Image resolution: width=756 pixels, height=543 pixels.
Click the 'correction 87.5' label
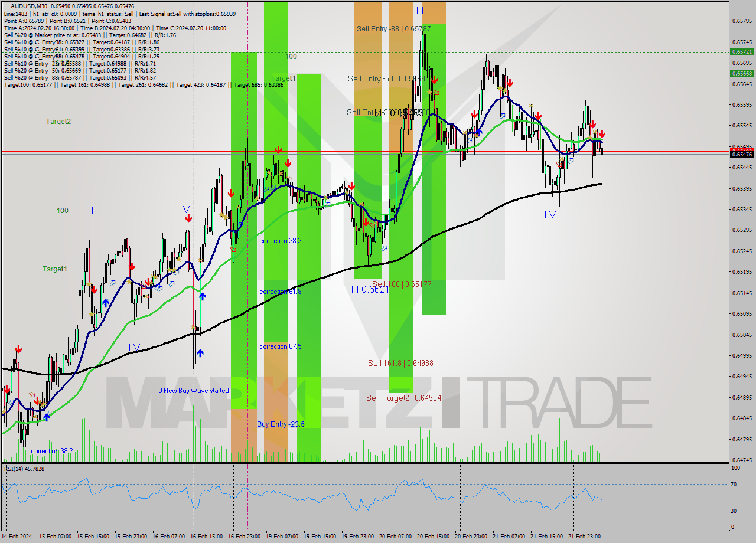281,346
